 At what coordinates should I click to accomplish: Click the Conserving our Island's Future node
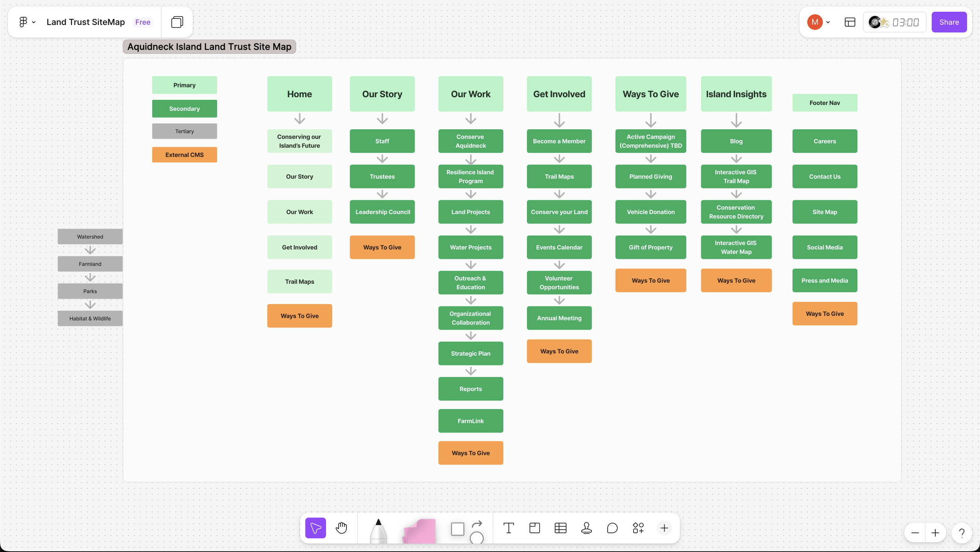point(299,141)
